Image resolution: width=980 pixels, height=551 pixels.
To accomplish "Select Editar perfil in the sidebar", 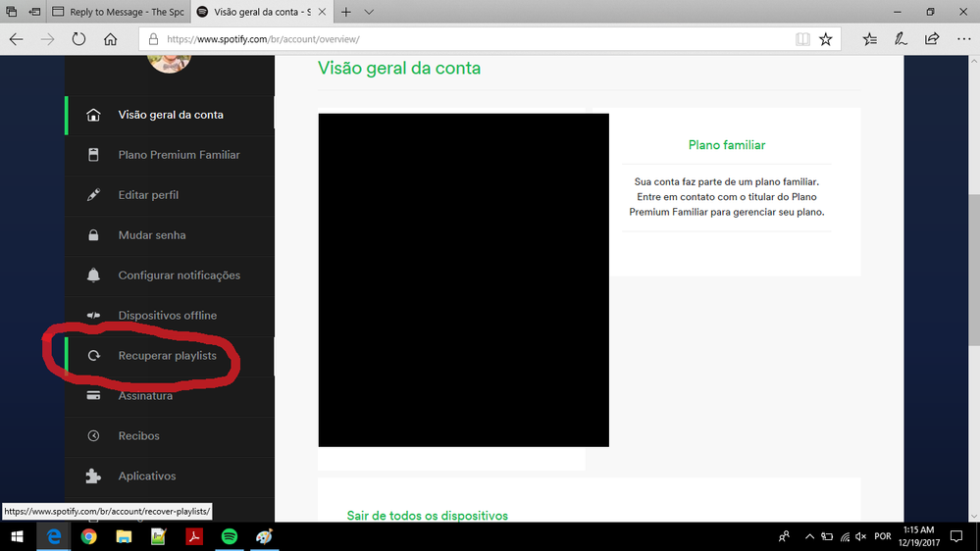I will (170, 195).
